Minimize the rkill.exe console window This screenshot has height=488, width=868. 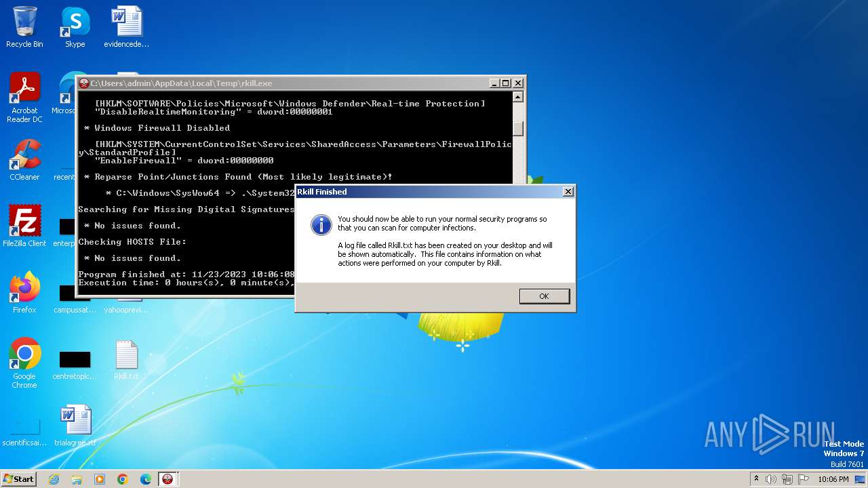pyautogui.click(x=494, y=83)
